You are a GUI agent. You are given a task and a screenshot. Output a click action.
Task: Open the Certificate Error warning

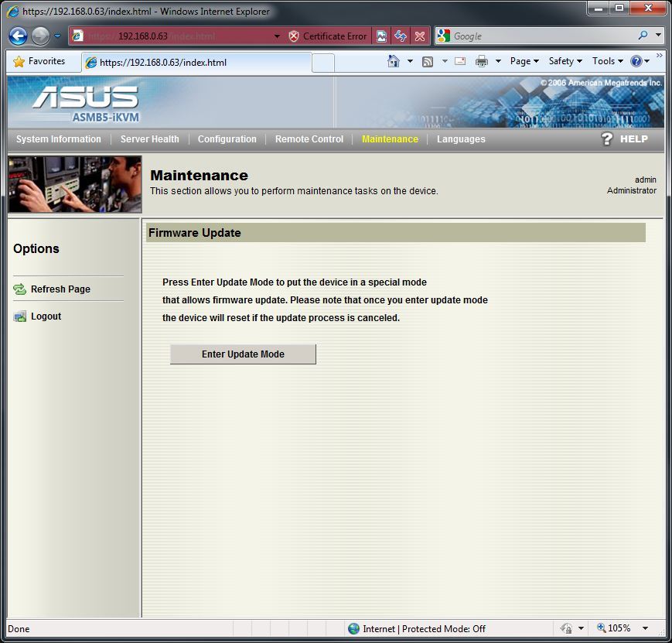point(327,36)
